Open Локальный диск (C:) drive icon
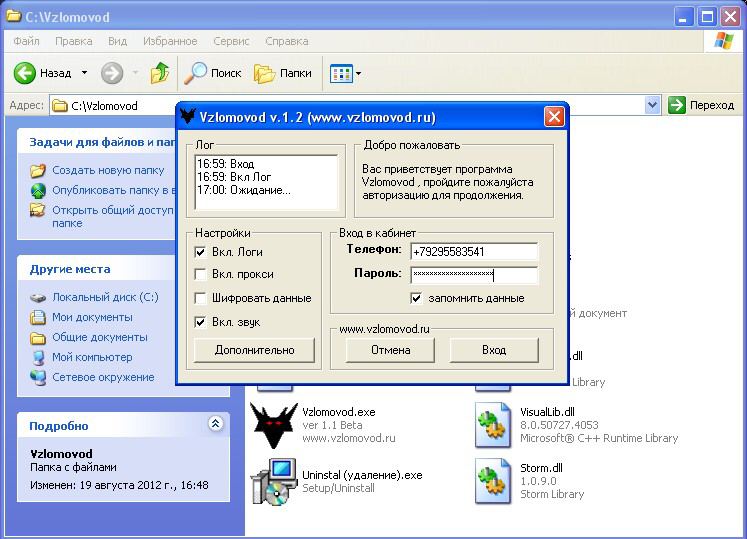Viewport: 747px width, 539px height. (x=38, y=297)
